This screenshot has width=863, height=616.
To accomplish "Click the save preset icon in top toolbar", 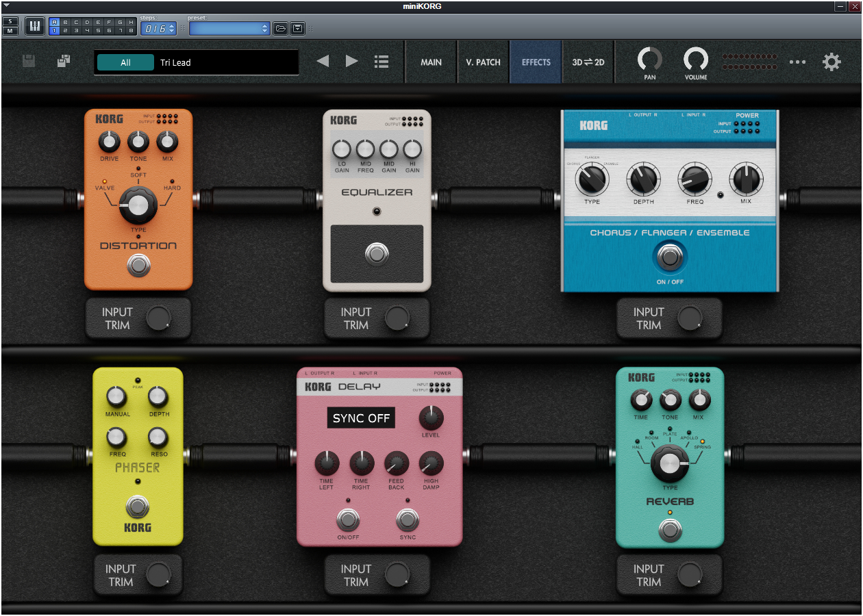I will 297,28.
